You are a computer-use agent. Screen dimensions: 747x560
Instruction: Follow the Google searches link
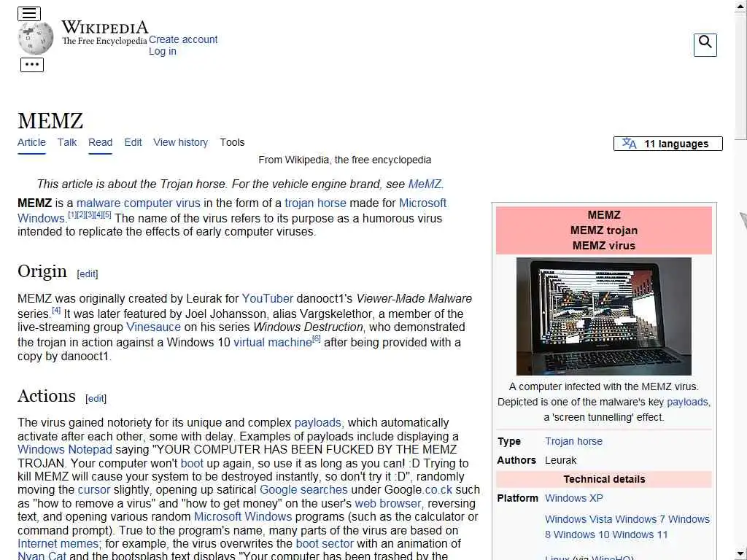pos(303,489)
